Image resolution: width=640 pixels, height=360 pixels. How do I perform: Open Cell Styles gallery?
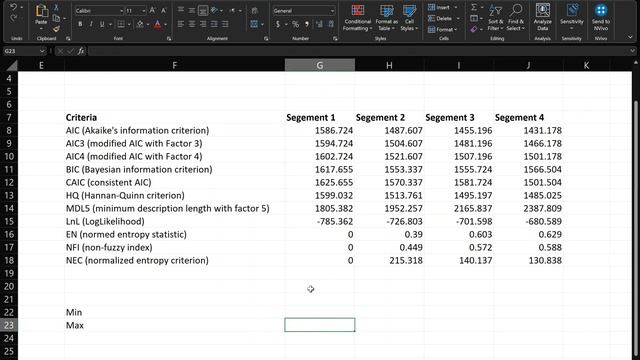[x=409, y=18]
